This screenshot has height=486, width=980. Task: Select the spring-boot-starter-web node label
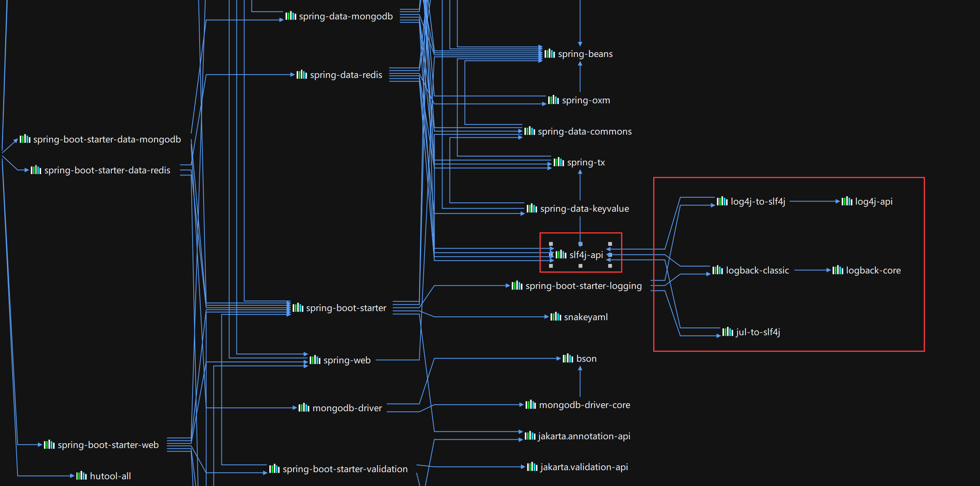108,445
